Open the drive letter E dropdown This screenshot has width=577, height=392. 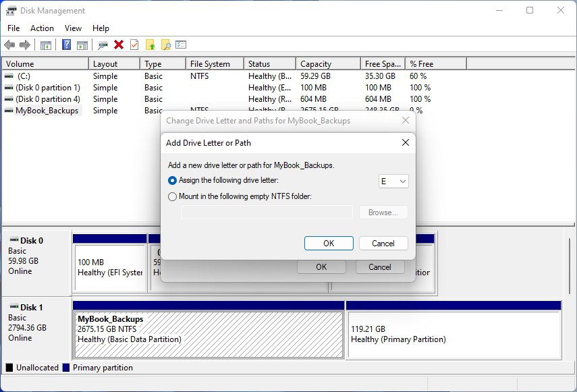click(393, 181)
